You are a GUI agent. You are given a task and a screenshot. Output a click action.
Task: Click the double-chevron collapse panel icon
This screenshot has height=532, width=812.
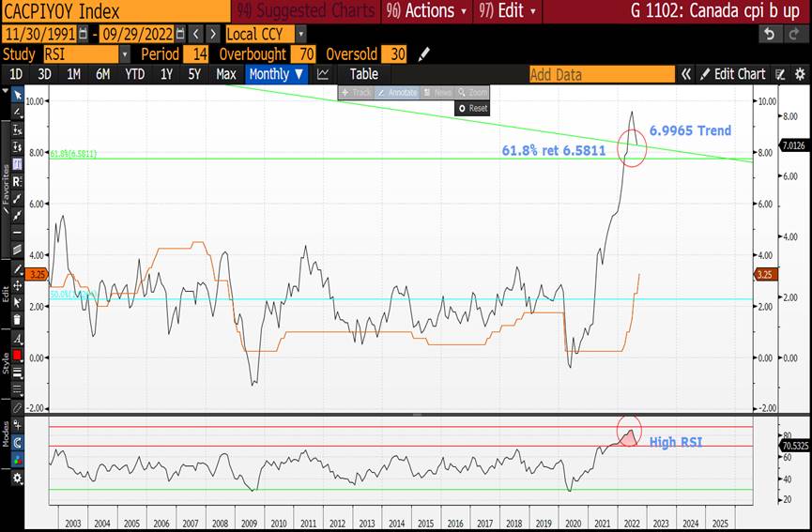(686, 74)
